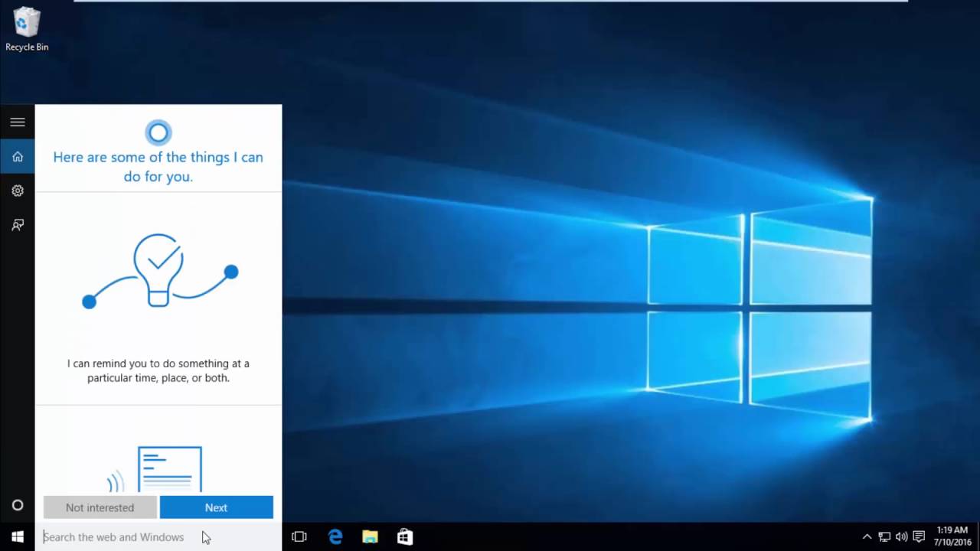The image size is (980, 551).
Task: Click the Not interested button
Action: click(100, 507)
